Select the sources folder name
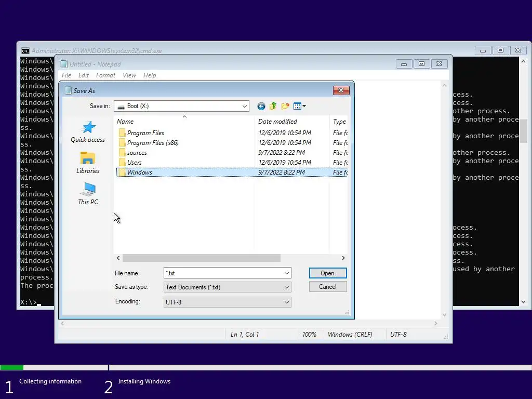Screen dimensions: 532x399 coord(137,153)
